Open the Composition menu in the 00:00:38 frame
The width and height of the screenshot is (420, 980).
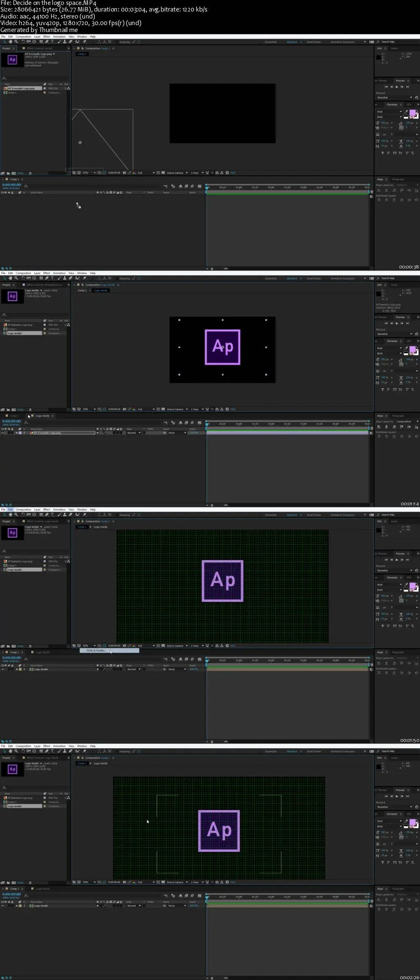[23, 37]
